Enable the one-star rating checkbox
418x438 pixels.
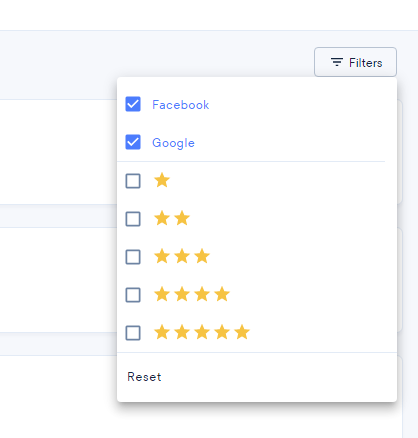pos(133,181)
